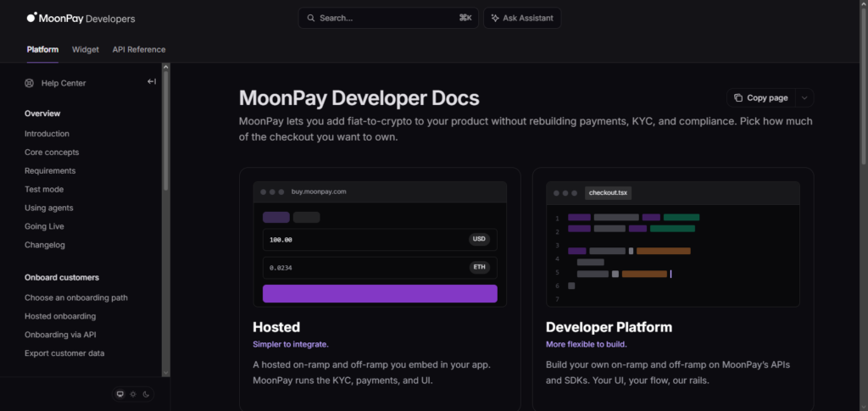
Task: Open Choose an onboarding path
Action: tap(75, 297)
